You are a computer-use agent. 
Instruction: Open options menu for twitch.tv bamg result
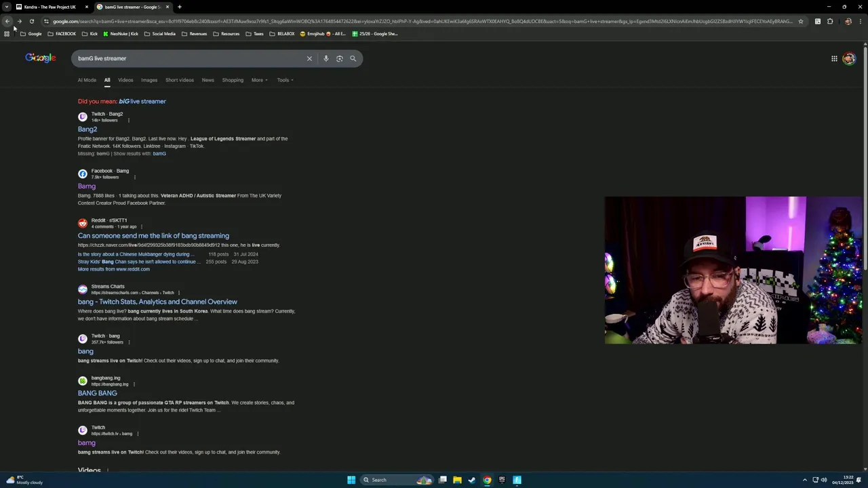[x=138, y=434]
